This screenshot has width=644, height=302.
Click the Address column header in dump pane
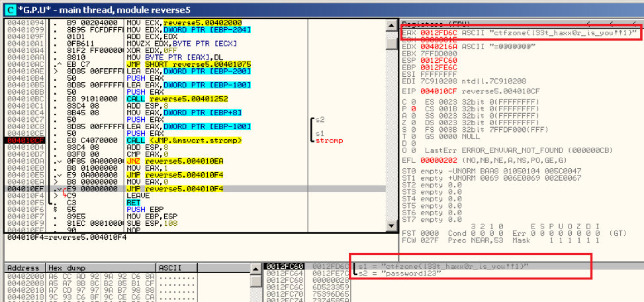click(23, 268)
